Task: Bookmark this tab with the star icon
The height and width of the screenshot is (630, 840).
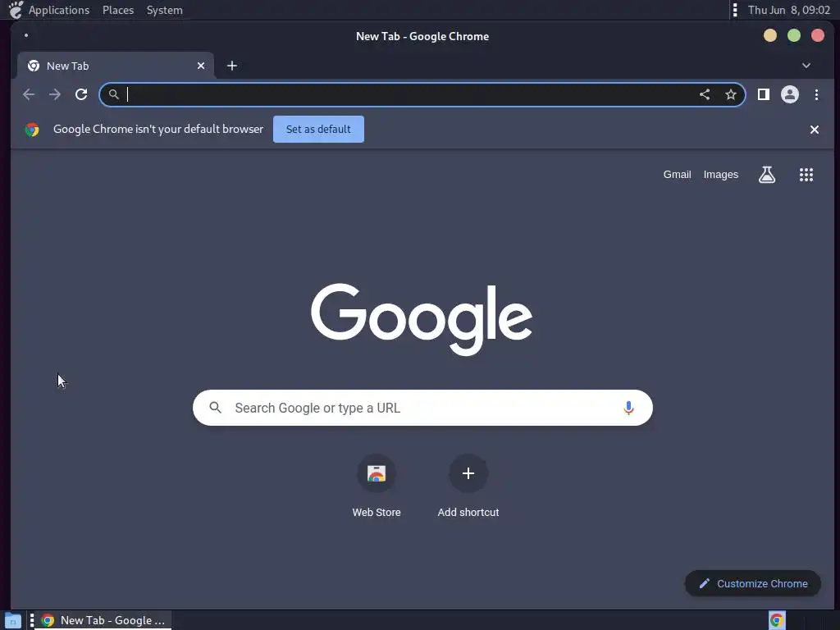Action: pos(731,95)
